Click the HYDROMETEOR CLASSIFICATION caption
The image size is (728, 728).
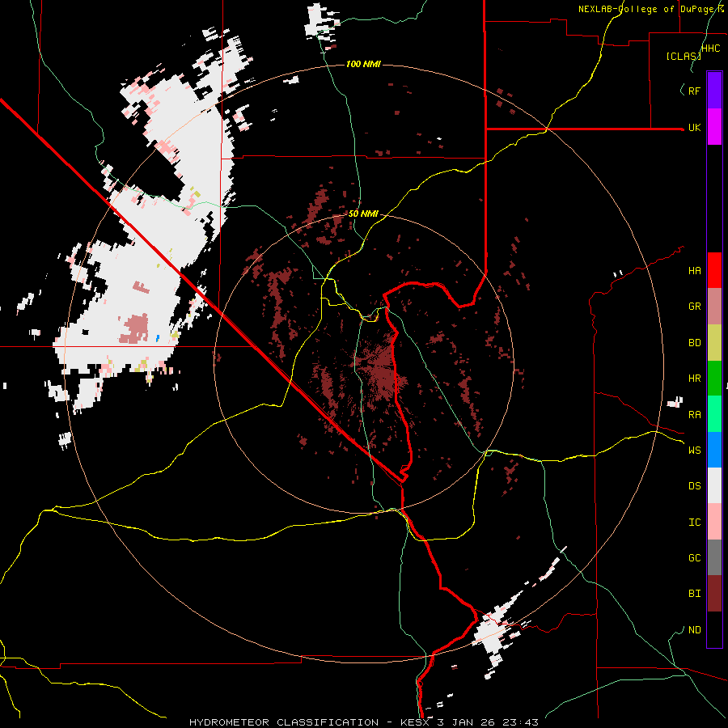[x=284, y=722]
